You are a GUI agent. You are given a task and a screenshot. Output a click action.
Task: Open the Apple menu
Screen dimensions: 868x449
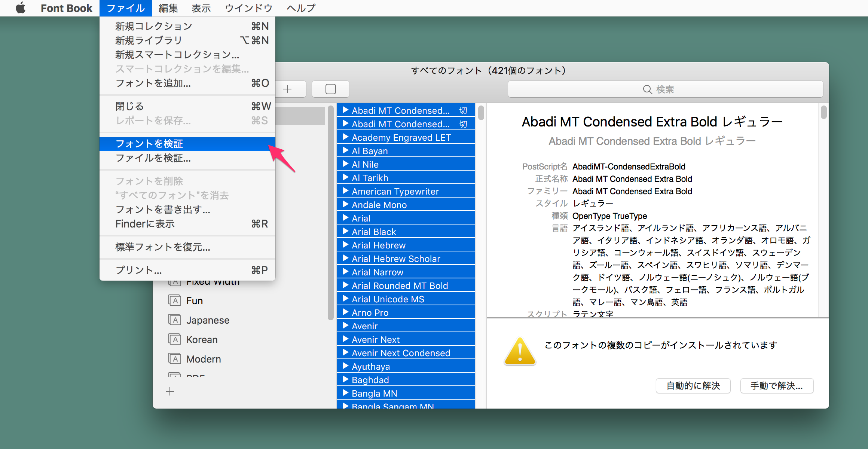(x=21, y=8)
